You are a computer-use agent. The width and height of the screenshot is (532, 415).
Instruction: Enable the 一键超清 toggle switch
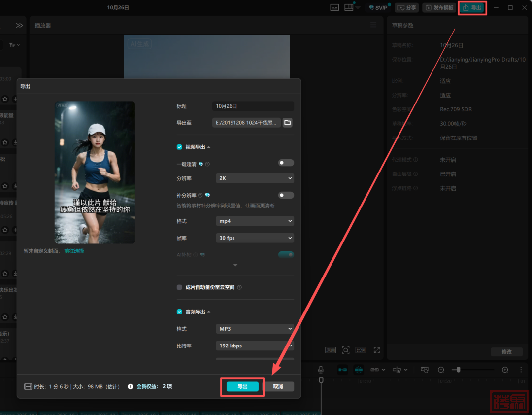click(x=286, y=163)
